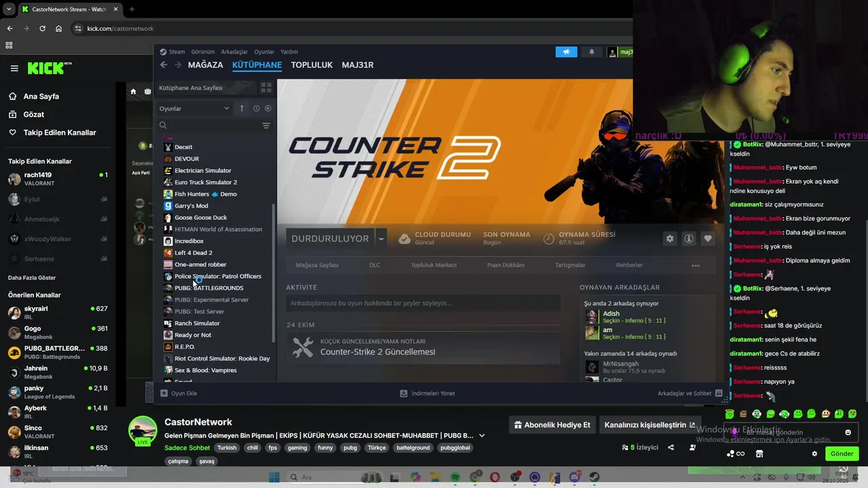Click the Windows Start button

point(274,478)
